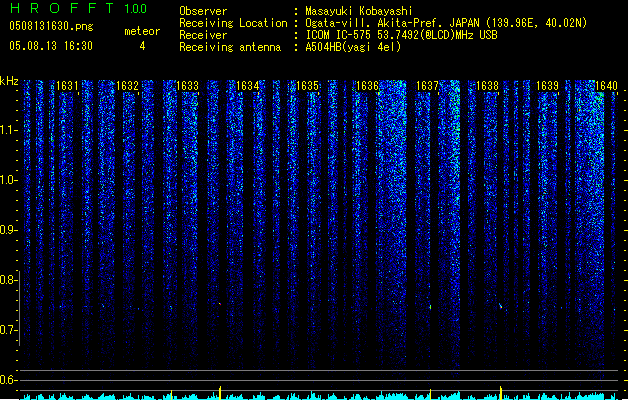Click the 1633 time marker
The height and width of the screenshot is (400, 629).
pos(187,86)
